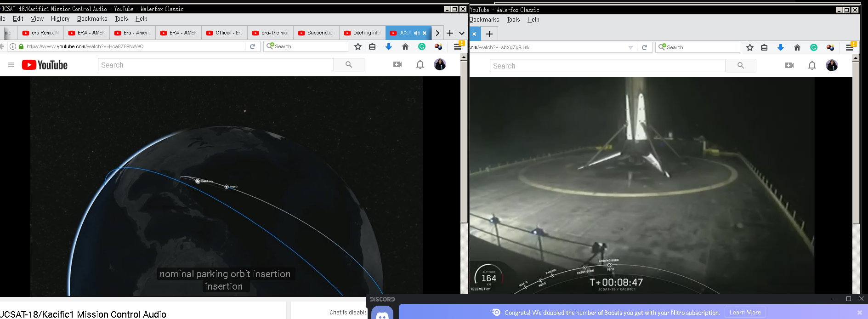Screen dimensions: 868x319
Task: Open new tab plus in left window
Action: point(450,33)
